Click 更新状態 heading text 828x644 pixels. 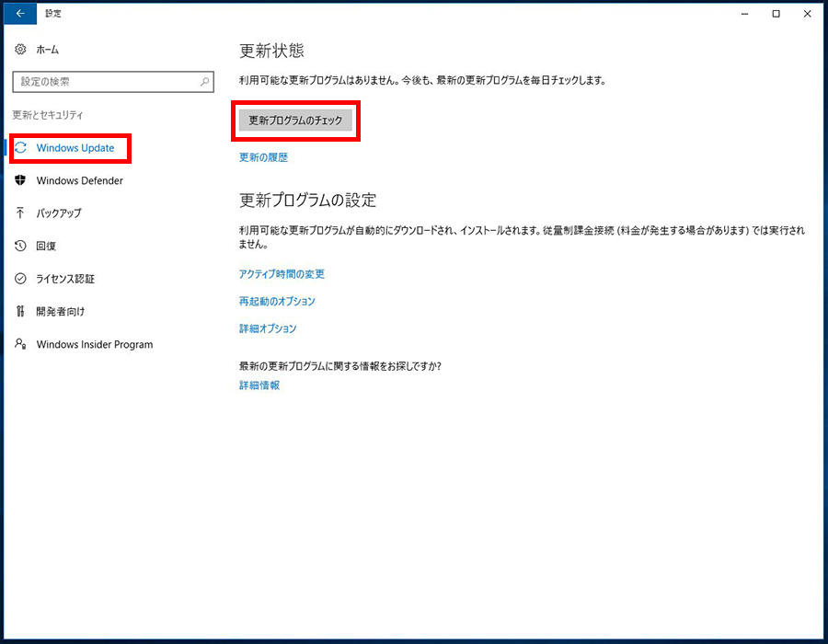[271, 51]
